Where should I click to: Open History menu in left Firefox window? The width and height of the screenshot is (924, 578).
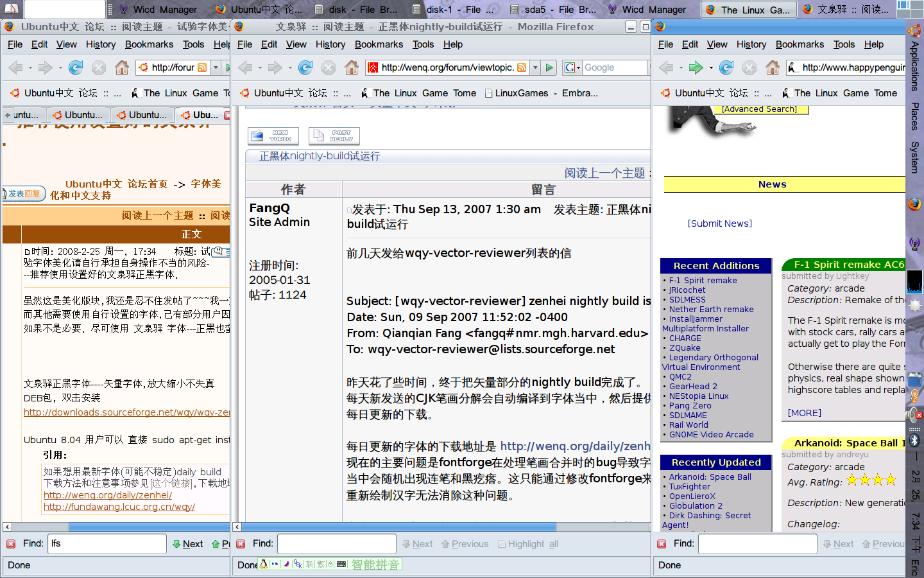pos(101,44)
